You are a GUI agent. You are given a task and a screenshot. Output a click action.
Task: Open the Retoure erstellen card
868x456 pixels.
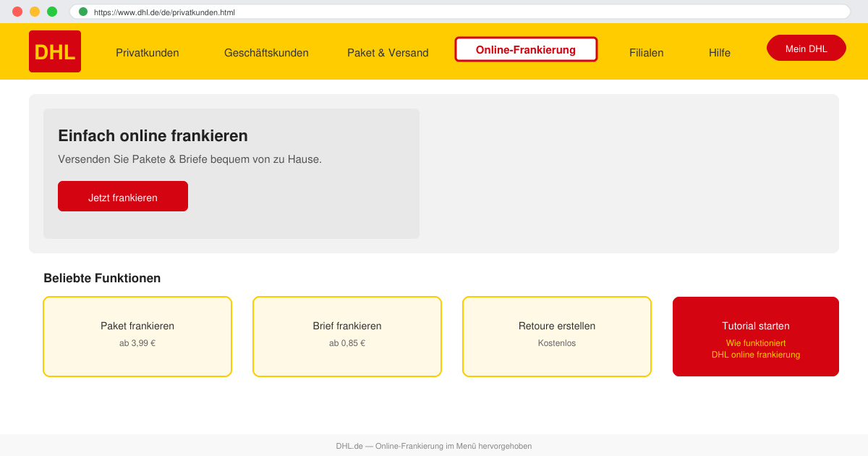(x=557, y=337)
